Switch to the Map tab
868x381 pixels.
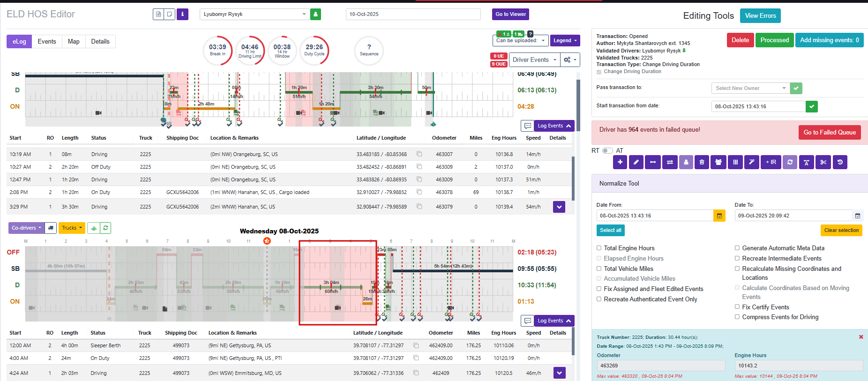74,41
